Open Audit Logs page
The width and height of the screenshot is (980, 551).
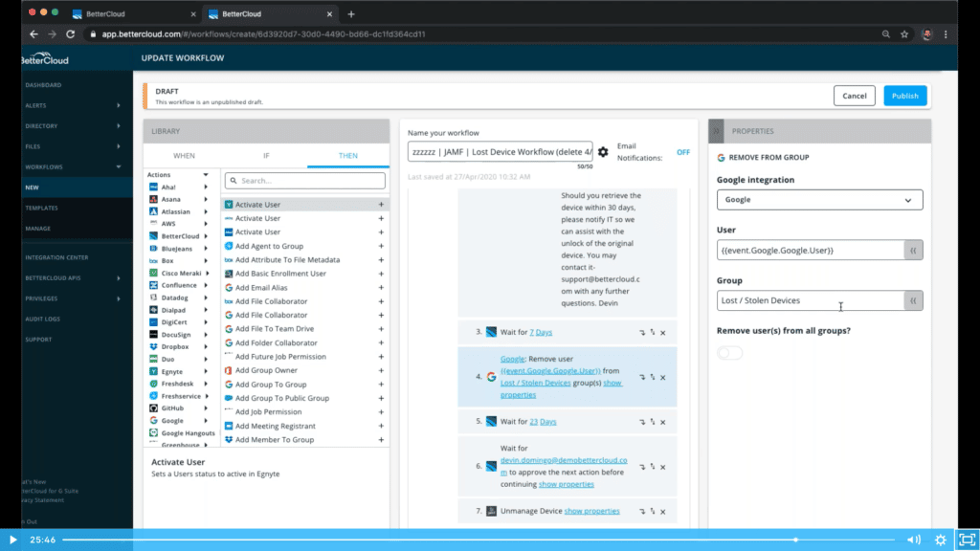(x=42, y=320)
